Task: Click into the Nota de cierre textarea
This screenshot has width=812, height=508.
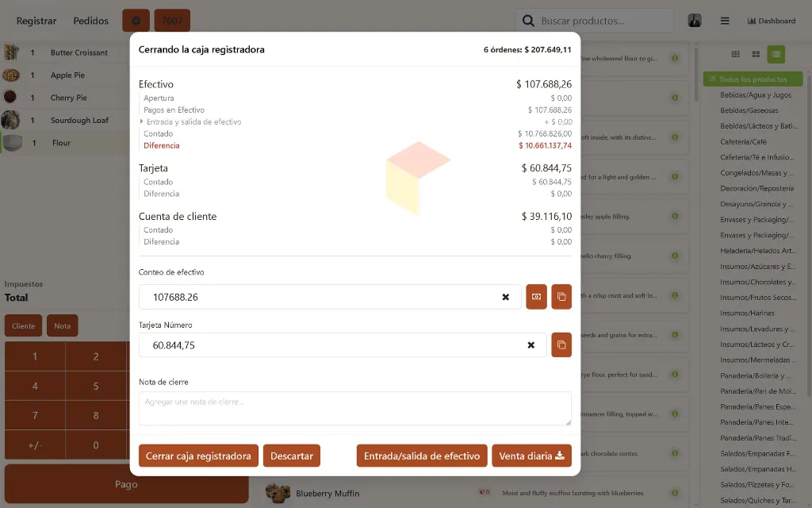Action: [x=354, y=409]
